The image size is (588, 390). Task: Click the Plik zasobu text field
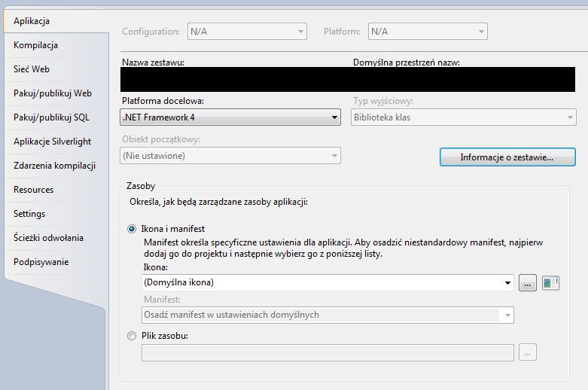coord(328,352)
